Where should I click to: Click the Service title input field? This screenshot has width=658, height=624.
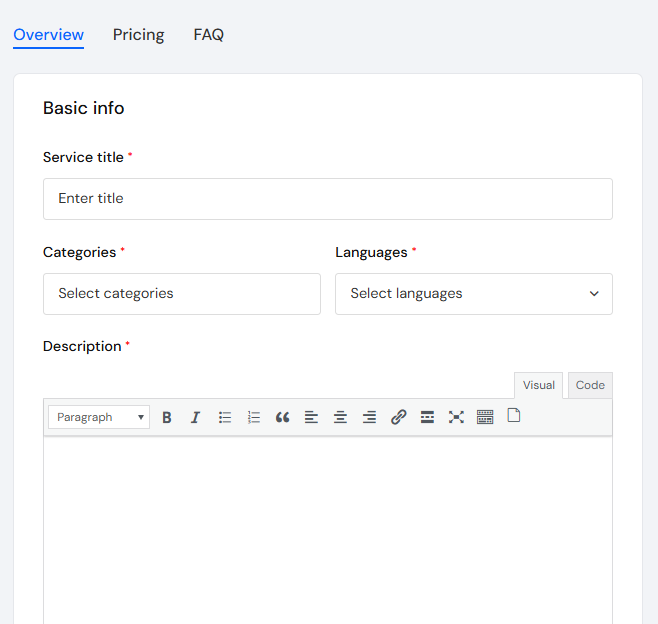(x=327, y=199)
